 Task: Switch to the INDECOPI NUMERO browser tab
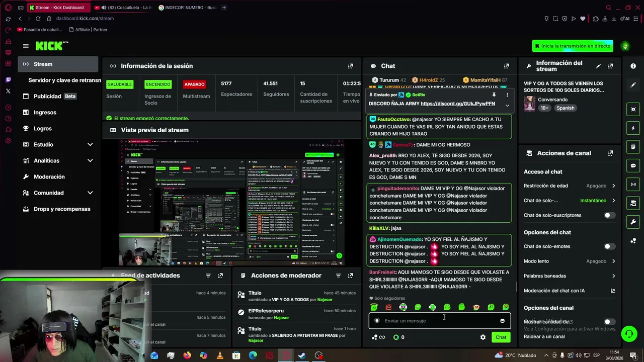(x=189, y=8)
